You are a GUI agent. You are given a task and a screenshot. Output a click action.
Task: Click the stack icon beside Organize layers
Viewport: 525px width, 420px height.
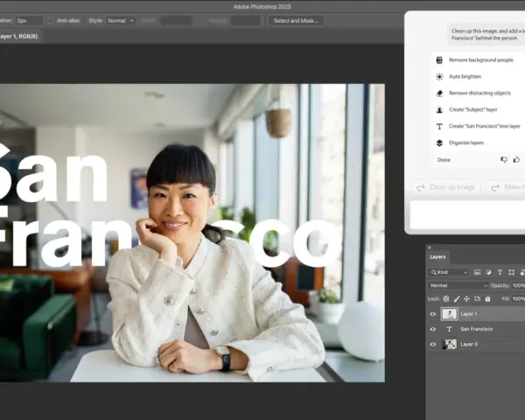point(439,143)
